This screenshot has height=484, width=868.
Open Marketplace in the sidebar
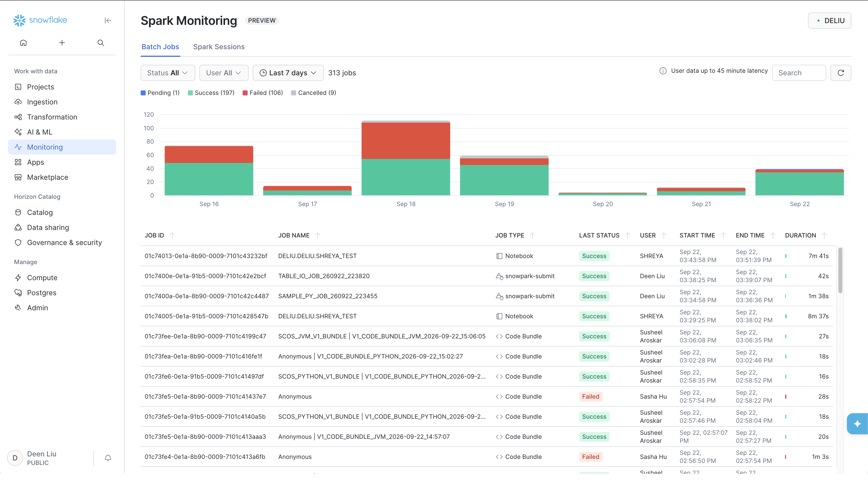(x=62, y=177)
